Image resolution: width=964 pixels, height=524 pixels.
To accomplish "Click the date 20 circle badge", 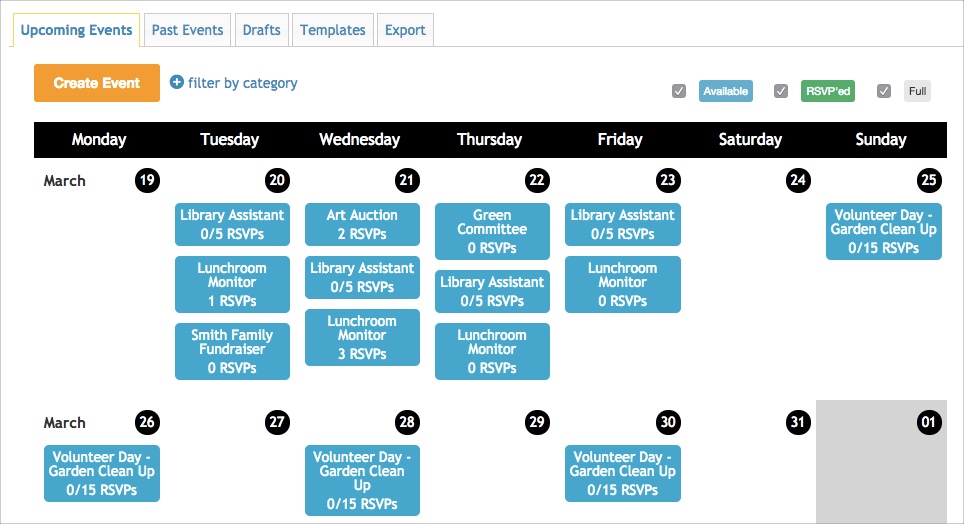I will [277, 181].
